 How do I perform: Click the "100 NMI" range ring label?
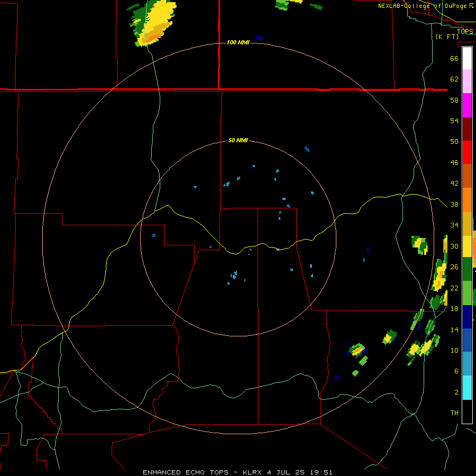pos(238,42)
